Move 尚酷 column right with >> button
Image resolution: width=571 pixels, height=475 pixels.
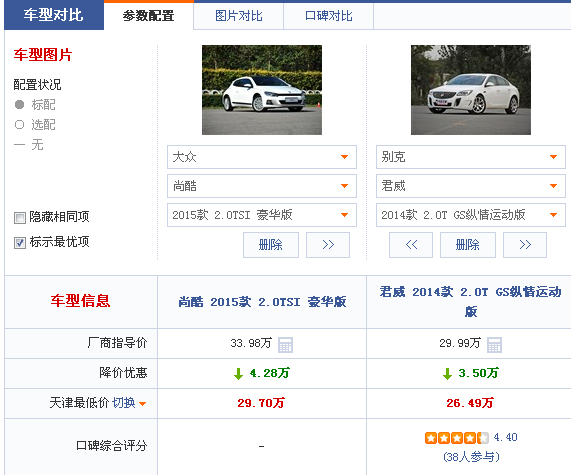(328, 245)
